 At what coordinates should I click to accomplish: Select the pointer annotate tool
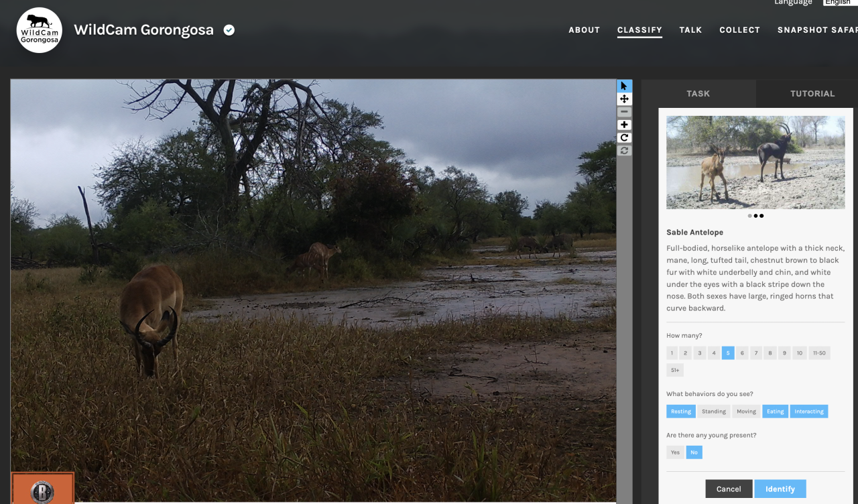tap(624, 86)
